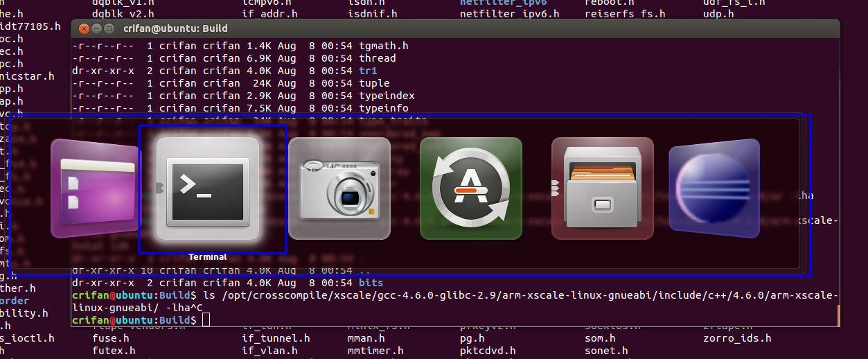868x359 pixels.
Task: Click mmtimer.h in the background terminal
Action: (x=375, y=351)
